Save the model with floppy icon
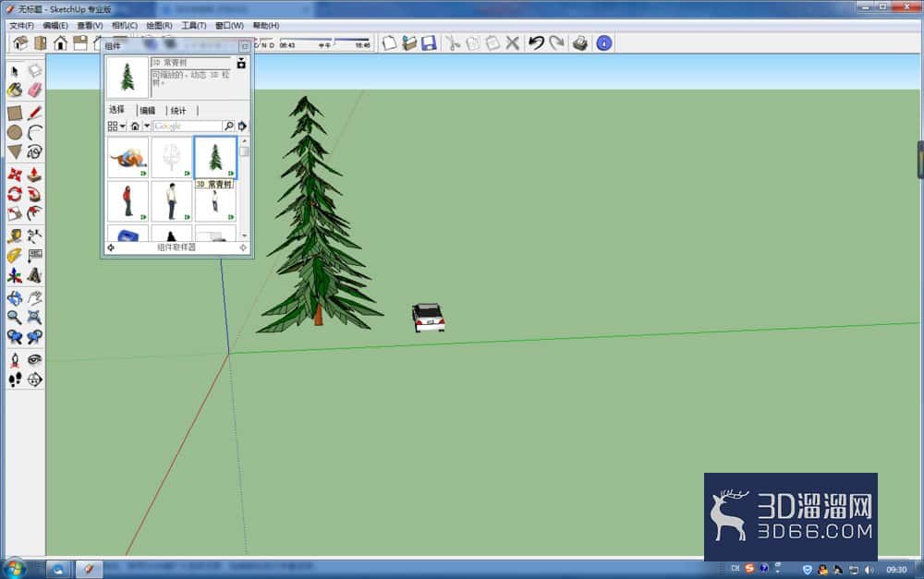 coord(429,43)
